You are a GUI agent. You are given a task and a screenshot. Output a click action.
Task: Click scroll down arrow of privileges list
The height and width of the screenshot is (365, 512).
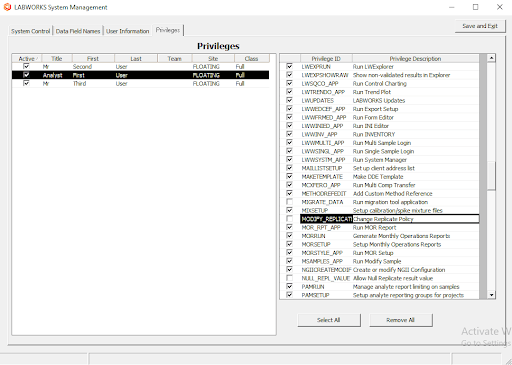point(491,295)
